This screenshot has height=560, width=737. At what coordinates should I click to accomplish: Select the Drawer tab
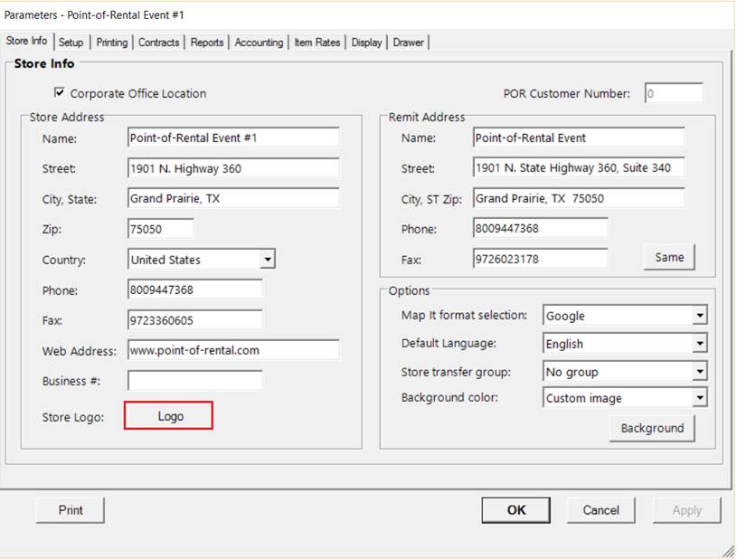tap(409, 43)
